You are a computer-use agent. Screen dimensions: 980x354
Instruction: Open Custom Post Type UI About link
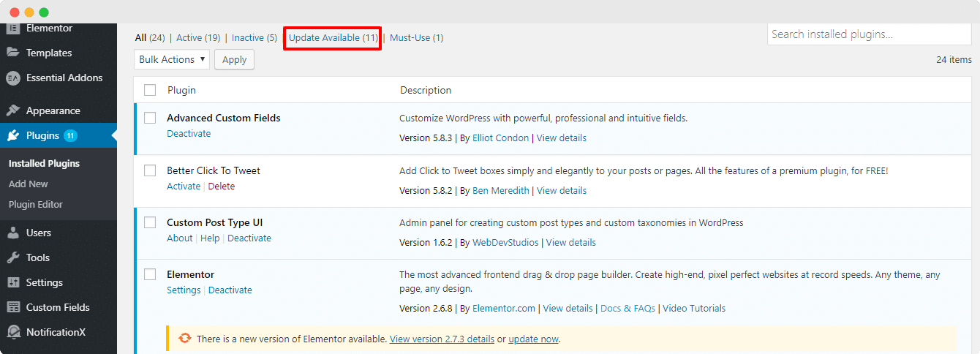click(180, 238)
